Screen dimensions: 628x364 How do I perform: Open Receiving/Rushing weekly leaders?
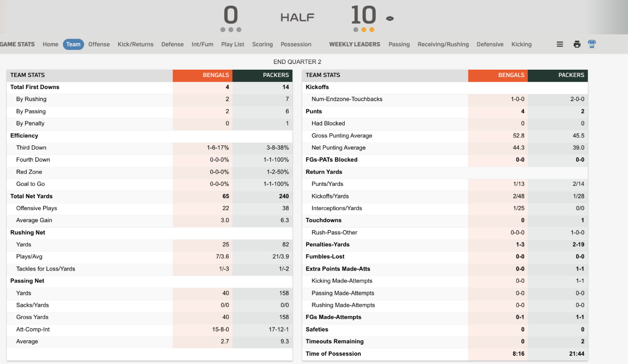coord(443,44)
